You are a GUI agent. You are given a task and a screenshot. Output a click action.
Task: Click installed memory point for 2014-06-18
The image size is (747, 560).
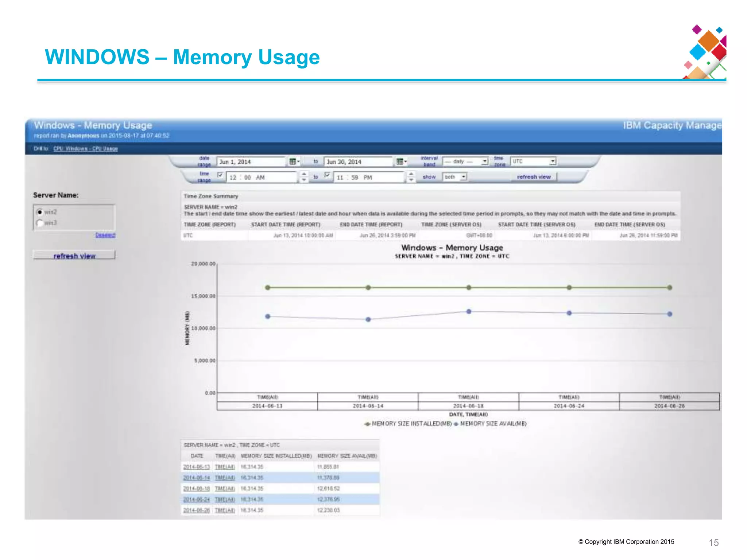coord(469,288)
